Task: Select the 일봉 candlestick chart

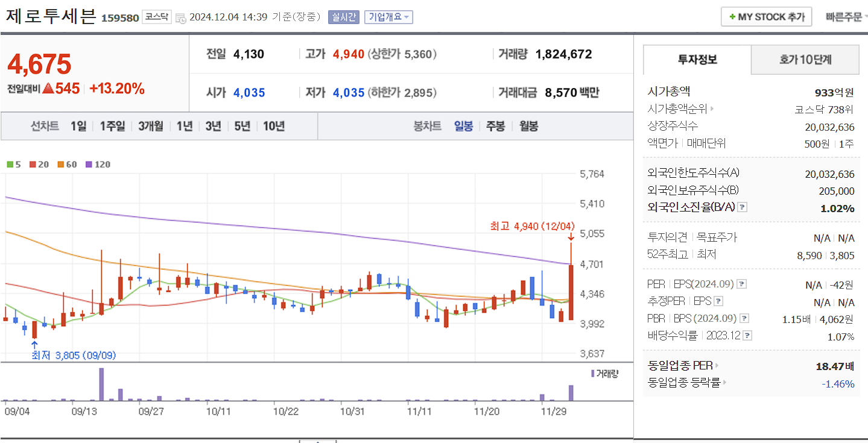Action: (x=464, y=127)
